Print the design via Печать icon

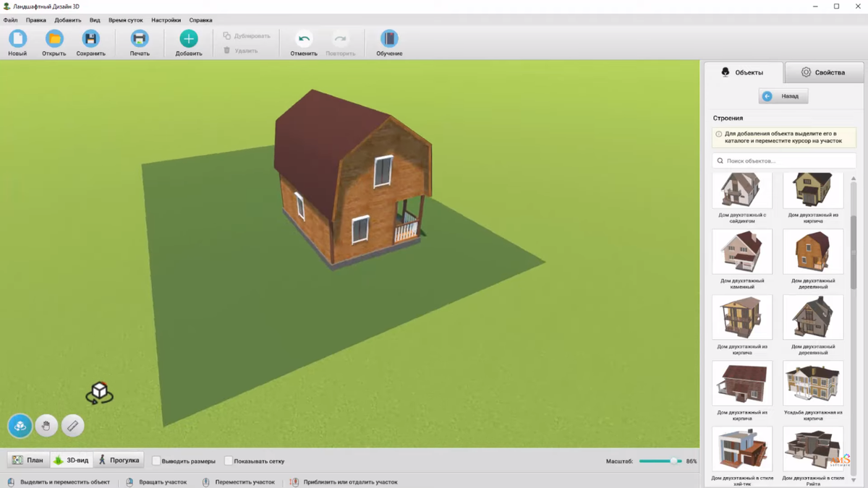point(140,39)
